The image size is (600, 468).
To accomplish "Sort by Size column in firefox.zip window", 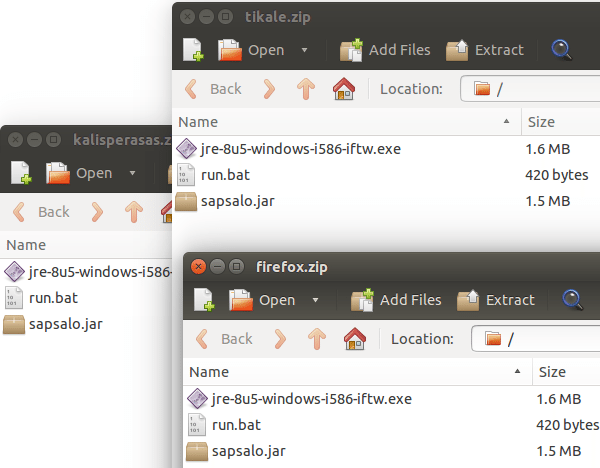I will pyautogui.click(x=566, y=372).
